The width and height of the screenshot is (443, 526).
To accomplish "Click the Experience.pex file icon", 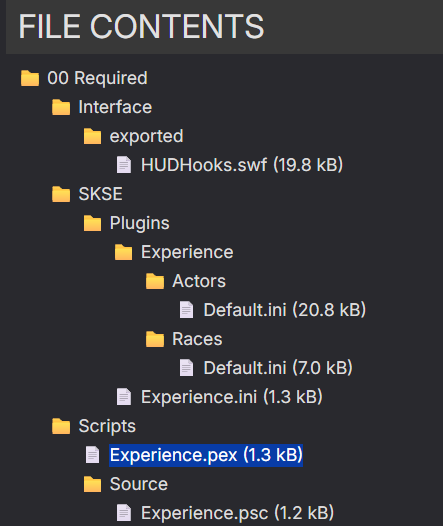I will click(92, 455).
